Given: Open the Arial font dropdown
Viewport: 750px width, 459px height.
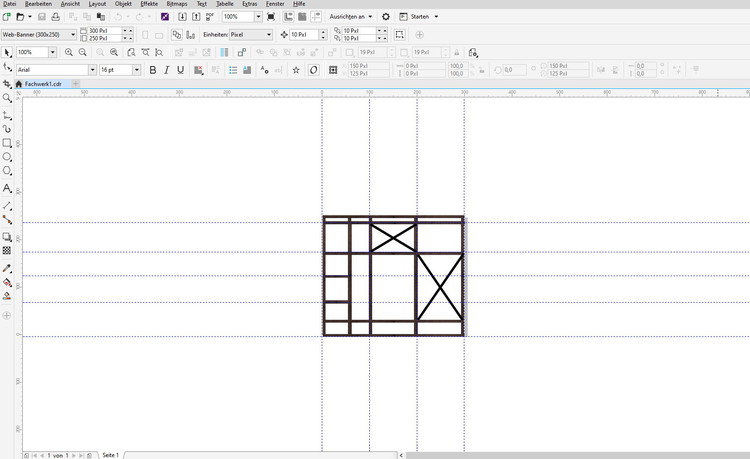Looking at the screenshot, I should click(93, 70).
